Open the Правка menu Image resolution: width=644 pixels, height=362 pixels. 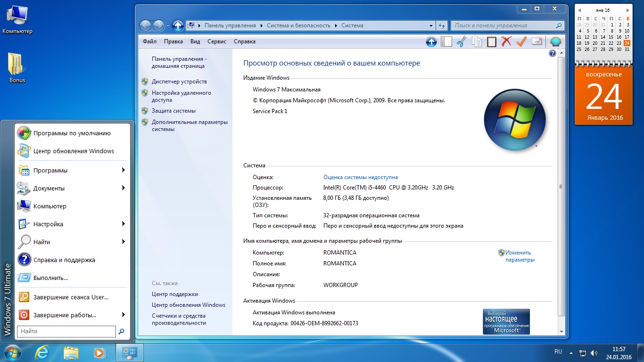pos(173,41)
